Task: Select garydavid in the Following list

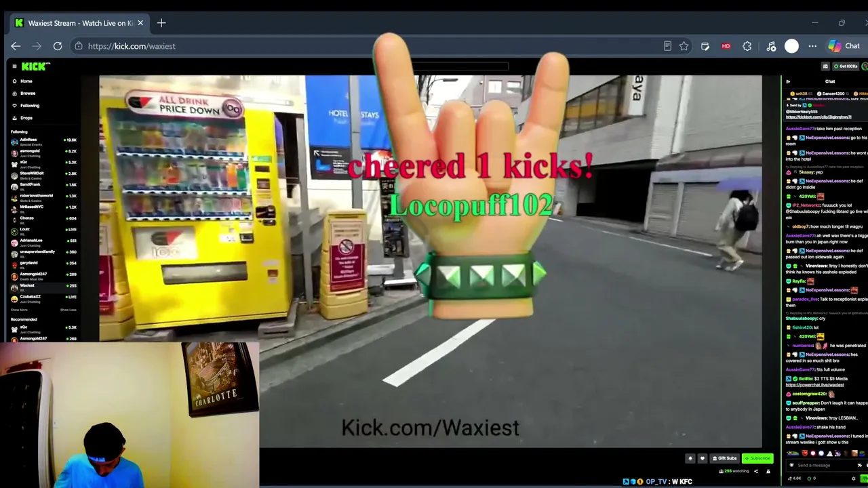Action: (43, 264)
